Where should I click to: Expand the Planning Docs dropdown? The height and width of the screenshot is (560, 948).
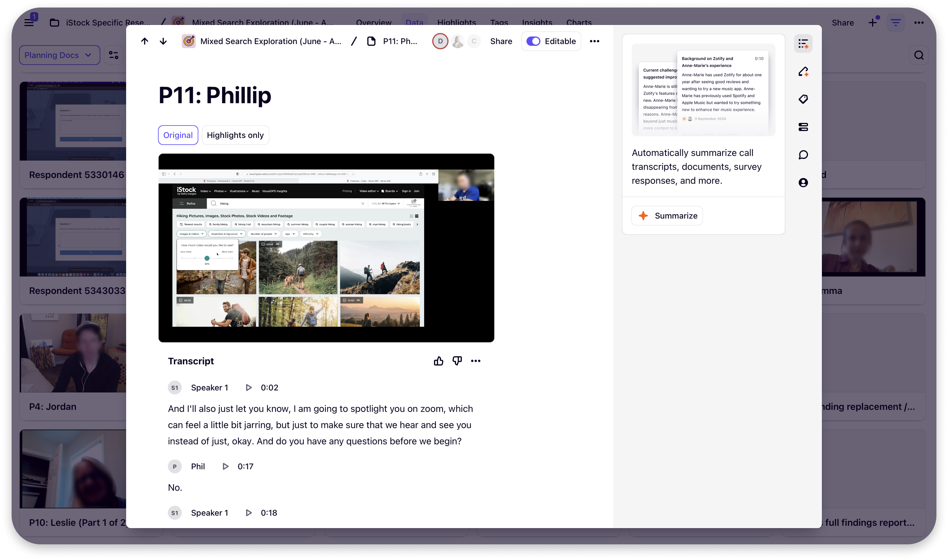(59, 55)
